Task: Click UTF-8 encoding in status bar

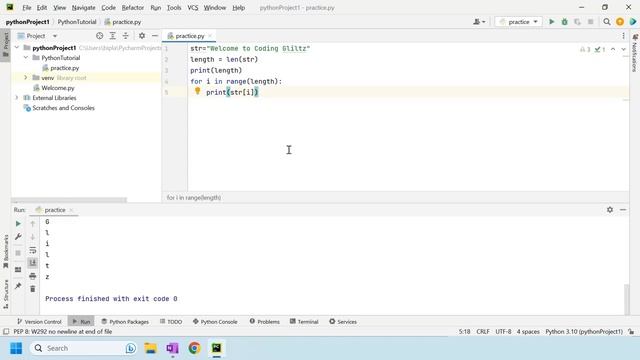Action: [x=503, y=331]
